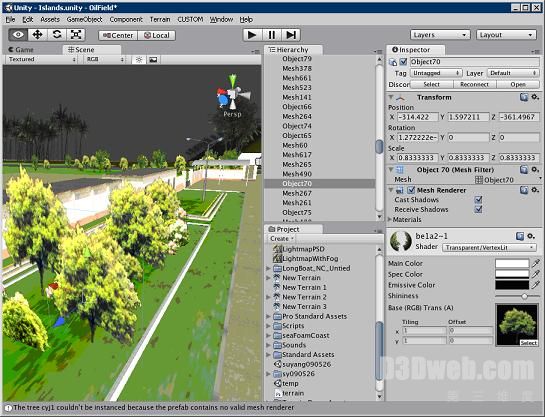Pick Main Color with eyedropper
The width and height of the screenshot is (545, 417).
[536, 263]
